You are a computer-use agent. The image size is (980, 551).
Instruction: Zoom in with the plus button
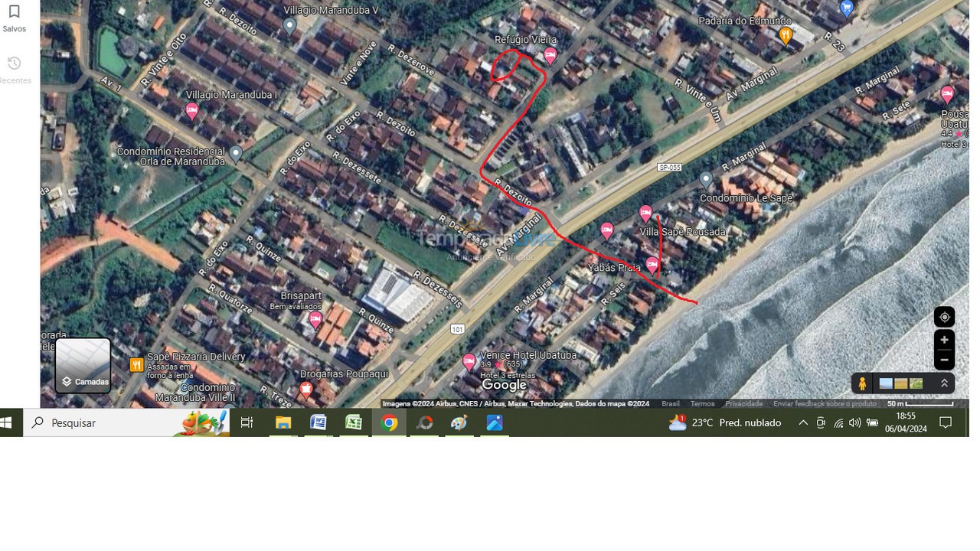coord(944,340)
